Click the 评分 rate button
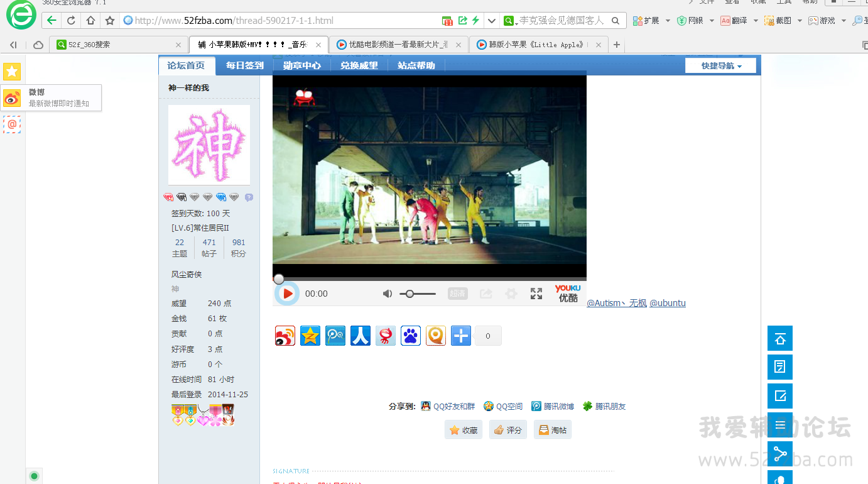 point(508,430)
